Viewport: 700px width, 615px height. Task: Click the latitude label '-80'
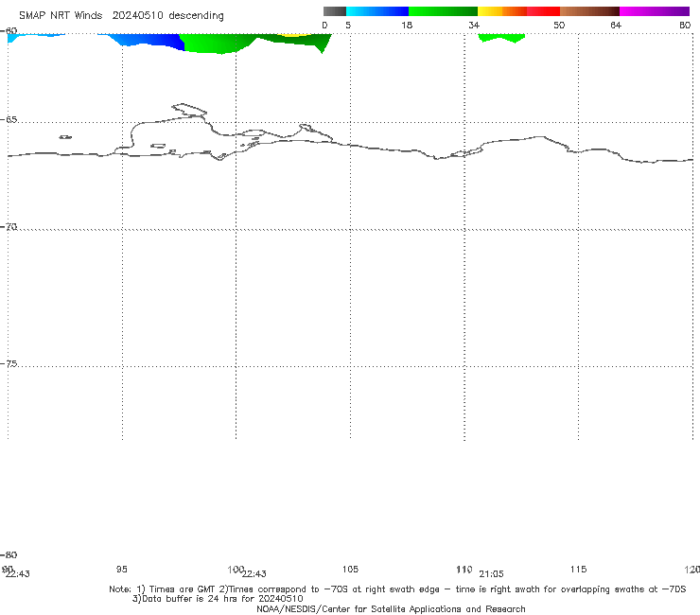[9, 555]
